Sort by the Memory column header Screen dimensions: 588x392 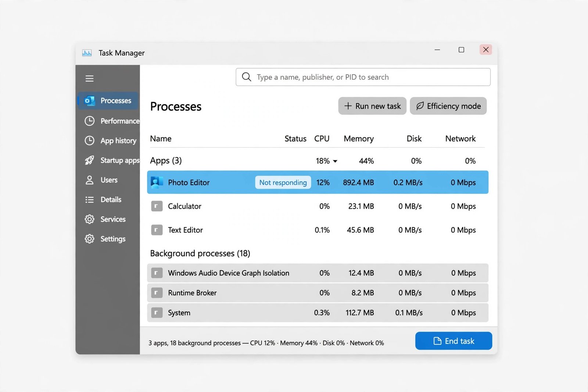click(359, 139)
